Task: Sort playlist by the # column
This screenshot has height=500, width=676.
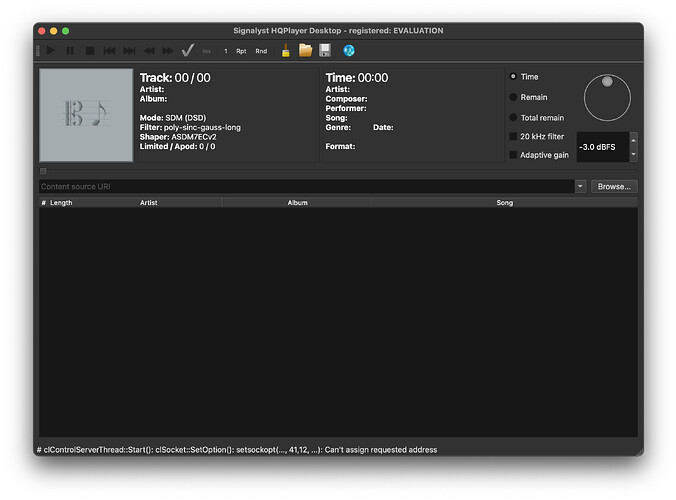Action: pos(44,203)
